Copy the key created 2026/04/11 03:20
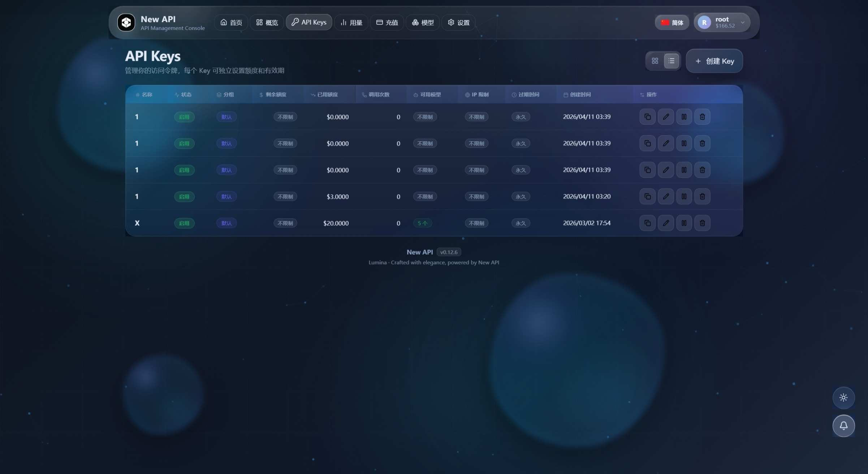The image size is (868, 474). [x=647, y=197]
